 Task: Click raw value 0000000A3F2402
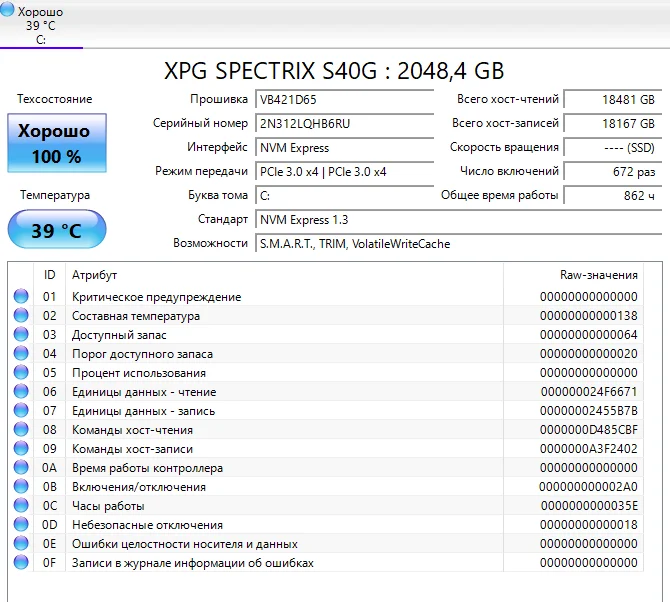coord(588,449)
